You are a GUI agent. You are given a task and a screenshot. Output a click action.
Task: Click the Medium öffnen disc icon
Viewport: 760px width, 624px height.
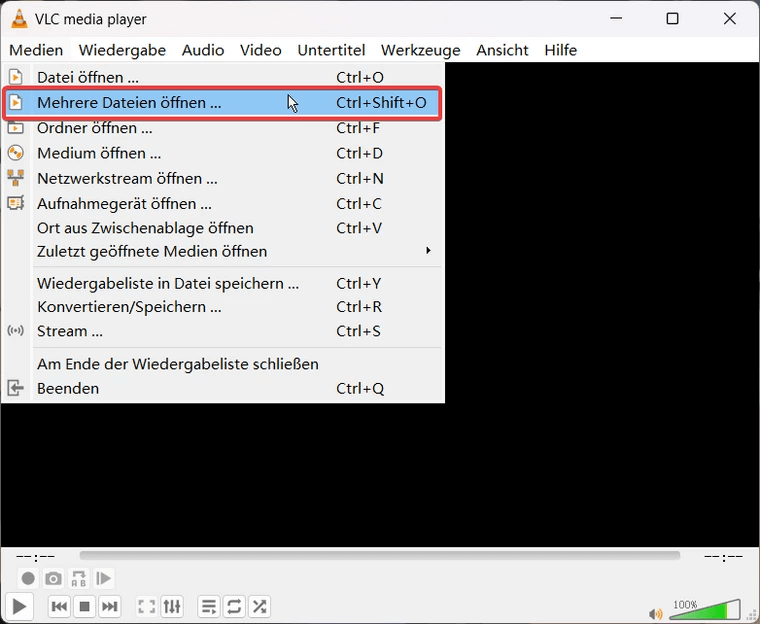coord(16,153)
